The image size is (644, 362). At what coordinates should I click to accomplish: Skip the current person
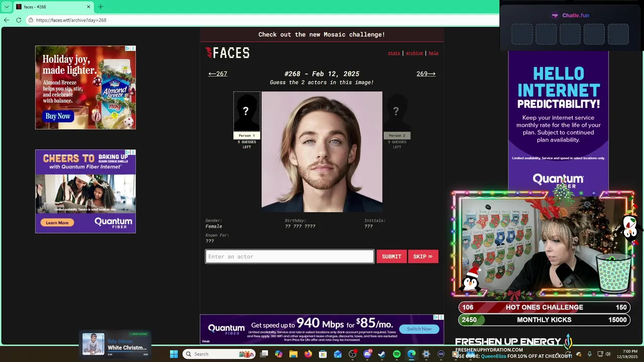tap(423, 256)
